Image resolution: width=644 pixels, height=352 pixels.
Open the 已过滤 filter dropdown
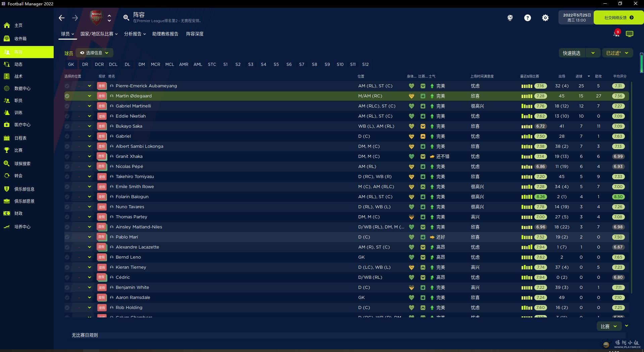tap(617, 53)
